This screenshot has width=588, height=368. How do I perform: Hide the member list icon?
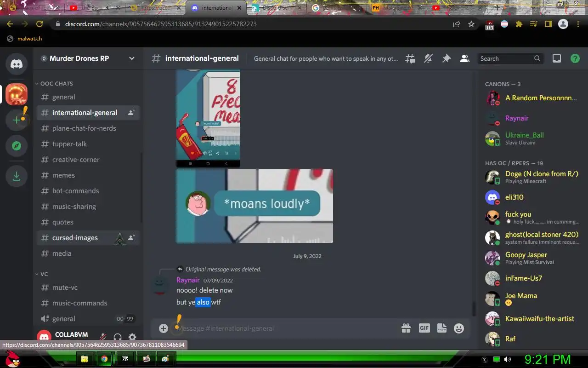point(465,58)
